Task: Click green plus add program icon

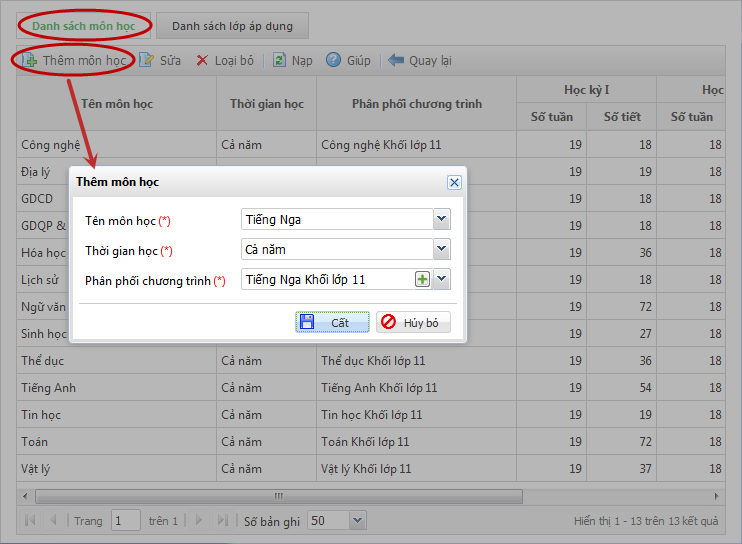Action: coord(423,280)
